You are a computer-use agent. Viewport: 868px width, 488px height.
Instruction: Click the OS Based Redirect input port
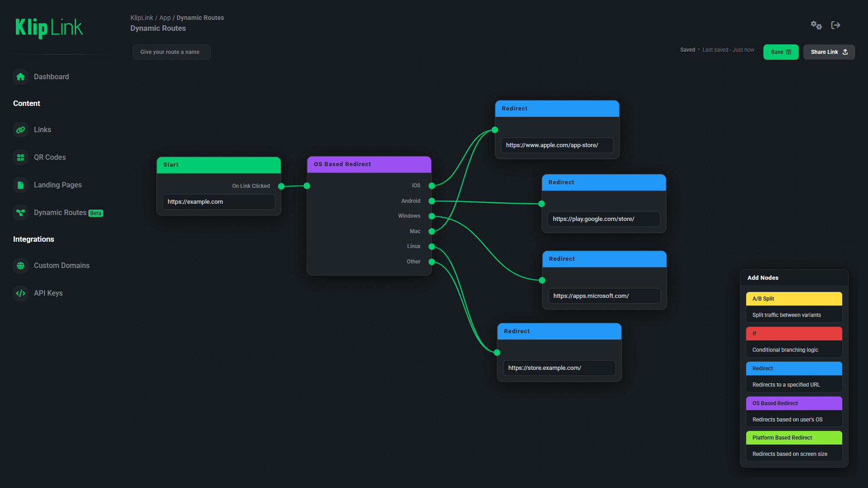[x=307, y=186]
